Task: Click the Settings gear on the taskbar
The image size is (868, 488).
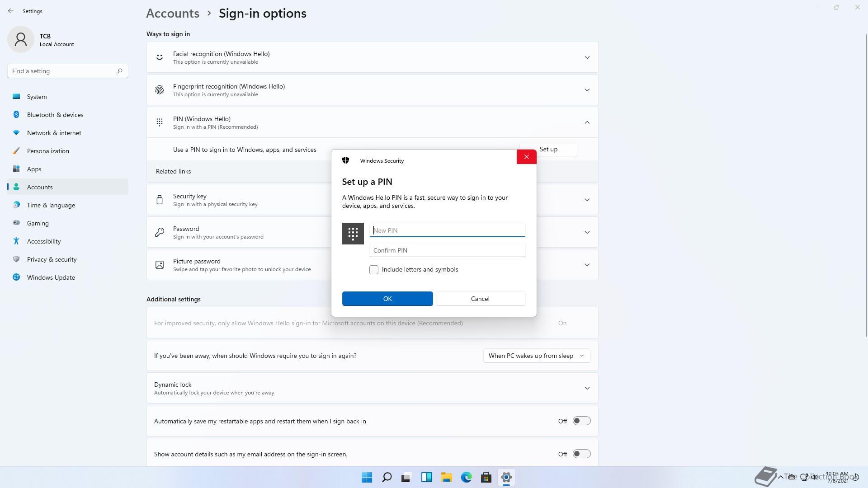Action: coord(506,477)
